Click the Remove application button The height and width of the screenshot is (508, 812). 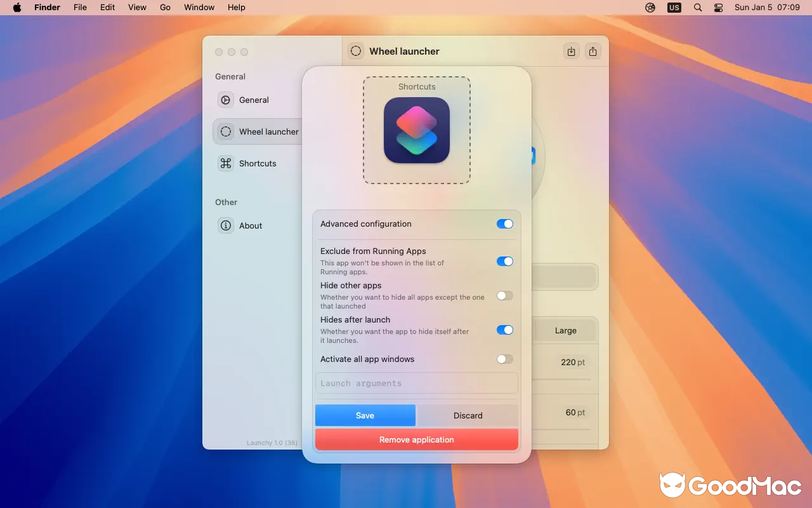coord(417,439)
